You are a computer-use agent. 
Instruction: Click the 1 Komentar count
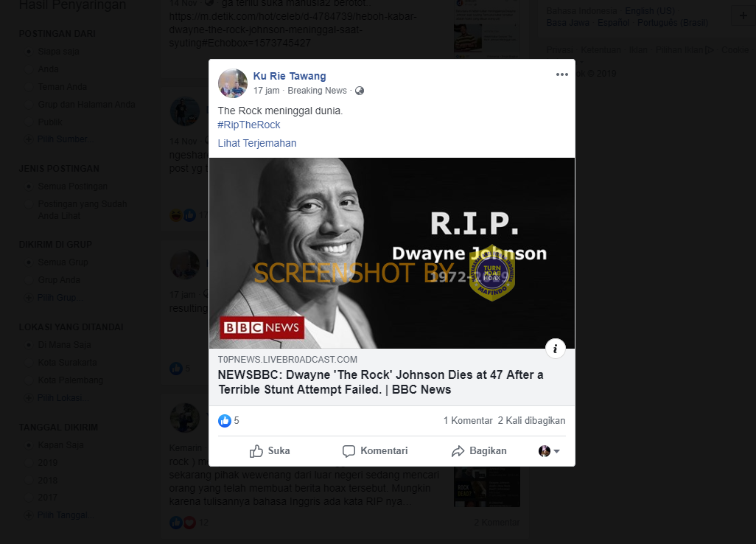coord(468,421)
